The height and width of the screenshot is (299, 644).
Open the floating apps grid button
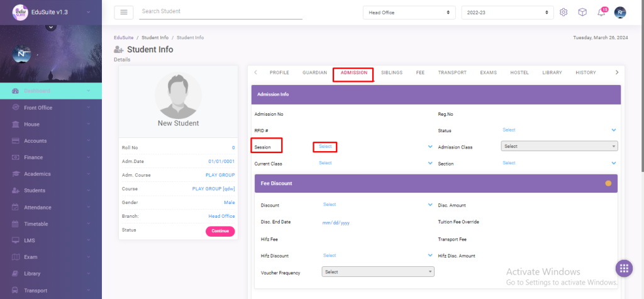[x=624, y=268]
